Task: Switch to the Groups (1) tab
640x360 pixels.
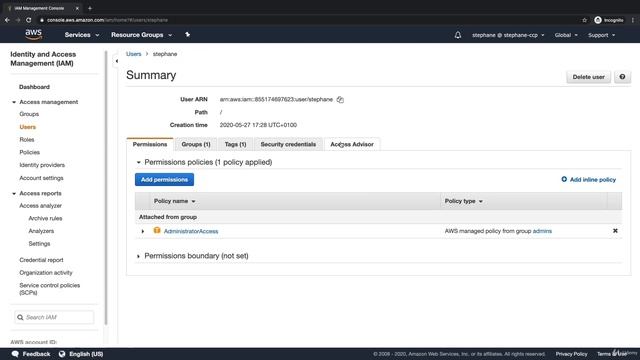Action: point(196,144)
